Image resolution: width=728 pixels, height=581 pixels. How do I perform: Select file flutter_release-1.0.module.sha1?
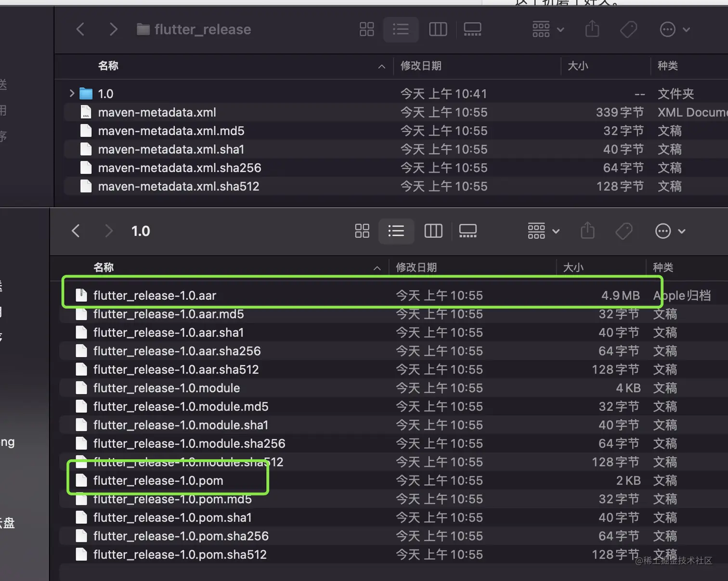pyautogui.click(x=181, y=425)
